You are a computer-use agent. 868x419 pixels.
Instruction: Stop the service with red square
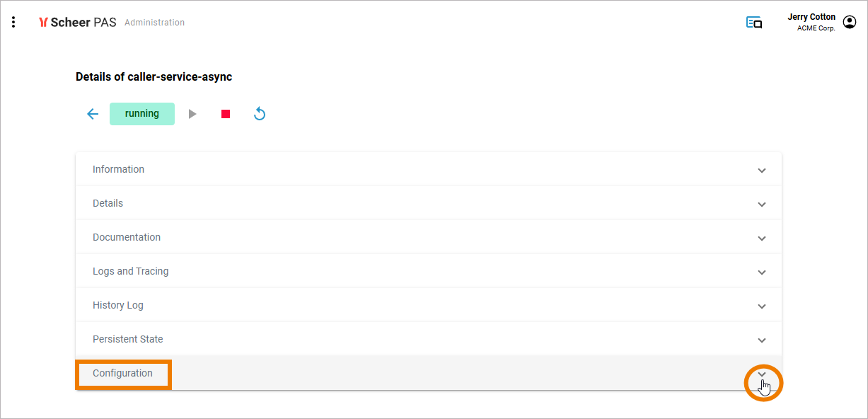pos(226,114)
